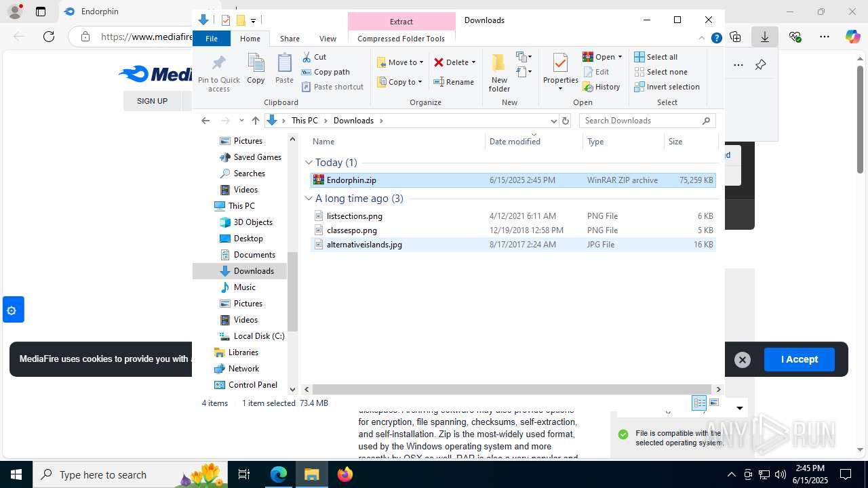Screen dimensions: 868x488
Task: Open Edge Copilot icon
Action: pyautogui.click(x=852, y=37)
